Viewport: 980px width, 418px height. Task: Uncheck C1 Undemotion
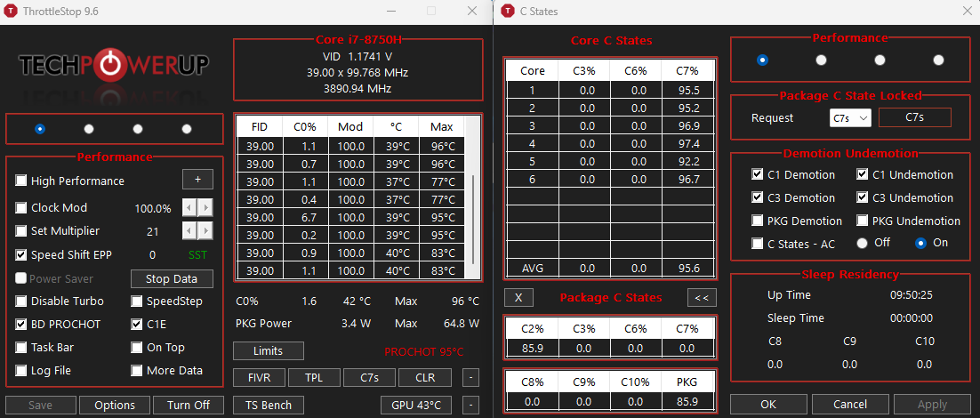tap(863, 174)
